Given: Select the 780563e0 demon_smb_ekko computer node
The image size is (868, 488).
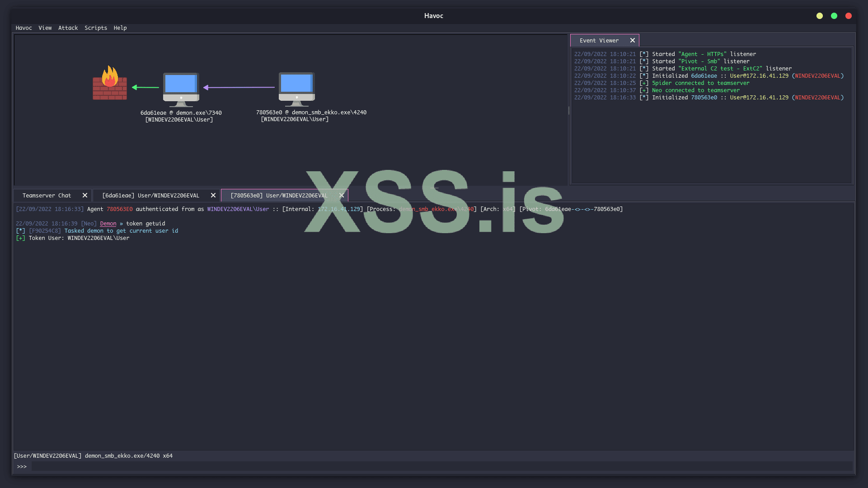Looking at the screenshot, I should pos(296,89).
